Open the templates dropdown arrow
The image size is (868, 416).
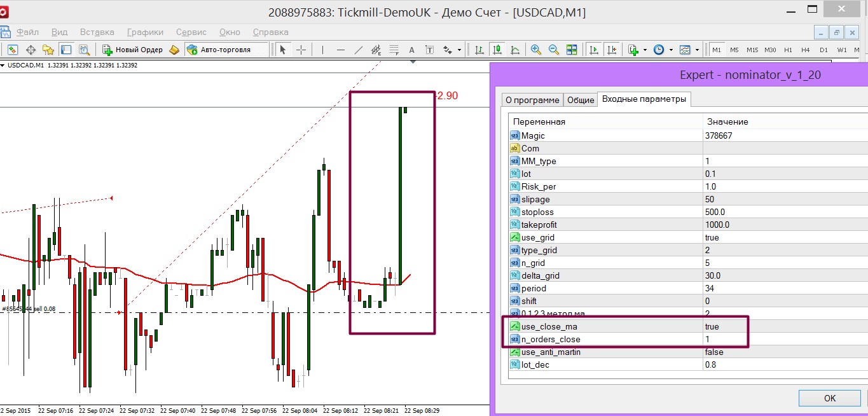pos(697,50)
